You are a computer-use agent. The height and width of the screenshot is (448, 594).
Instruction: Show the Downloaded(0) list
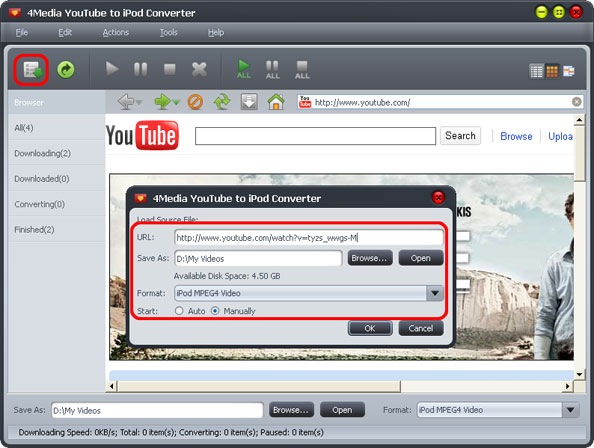click(x=56, y=179)
